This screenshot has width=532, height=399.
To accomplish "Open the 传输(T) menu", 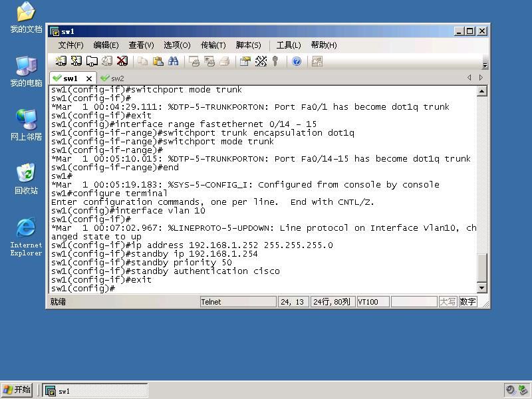I will click(213, 45).
